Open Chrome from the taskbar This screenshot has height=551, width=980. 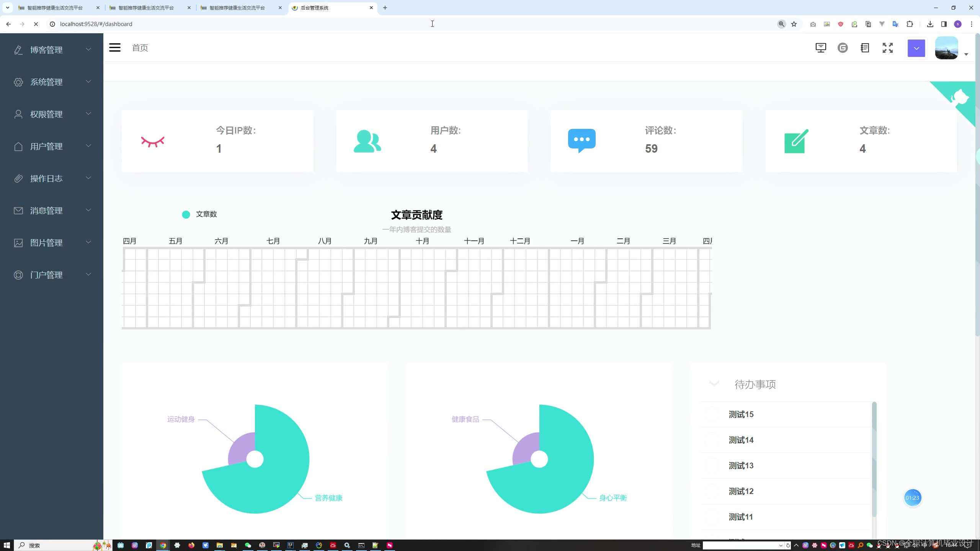163,545
